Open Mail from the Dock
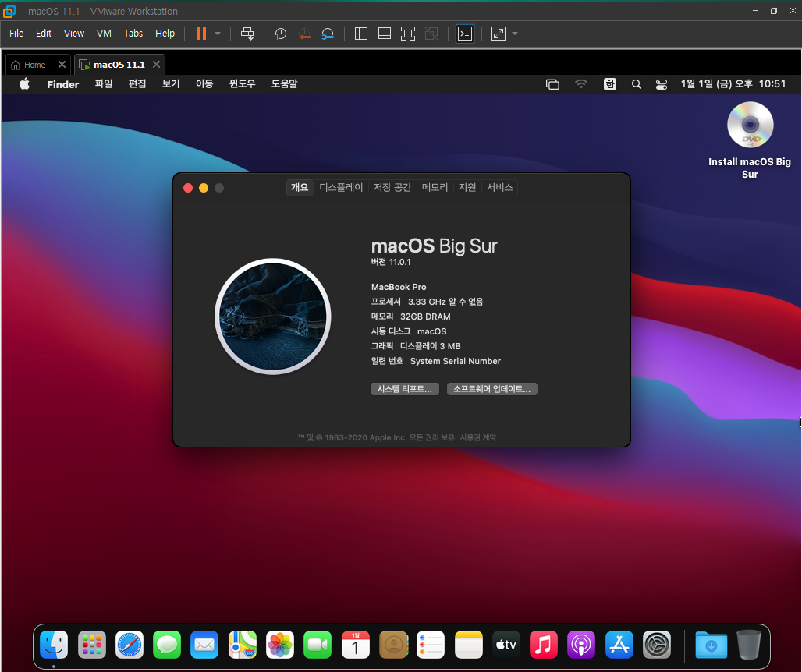The width and height of the screenshot is (802, 672). click(204, 645)
